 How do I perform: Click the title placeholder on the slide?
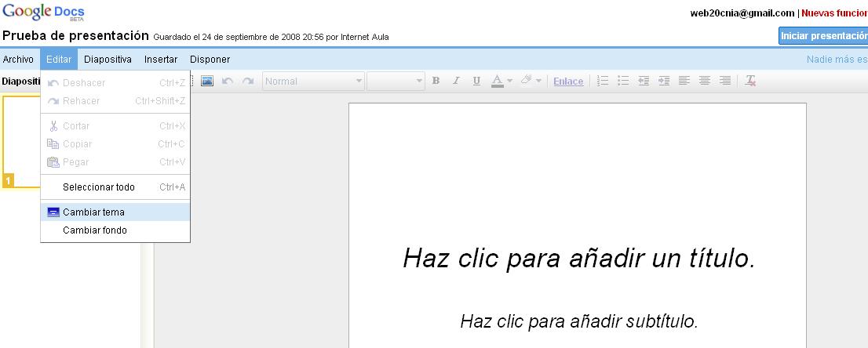[x=578, y=258]
